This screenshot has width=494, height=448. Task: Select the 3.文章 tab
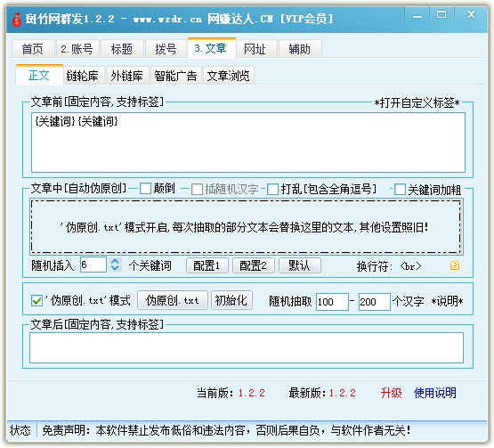pyautogui.click(x=211, y=48)
